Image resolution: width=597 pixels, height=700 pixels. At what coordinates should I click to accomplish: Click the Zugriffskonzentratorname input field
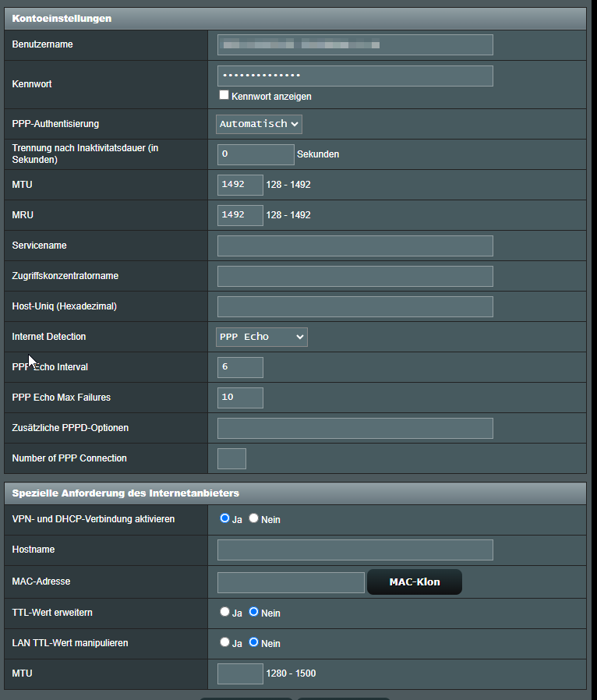point(355,276)
